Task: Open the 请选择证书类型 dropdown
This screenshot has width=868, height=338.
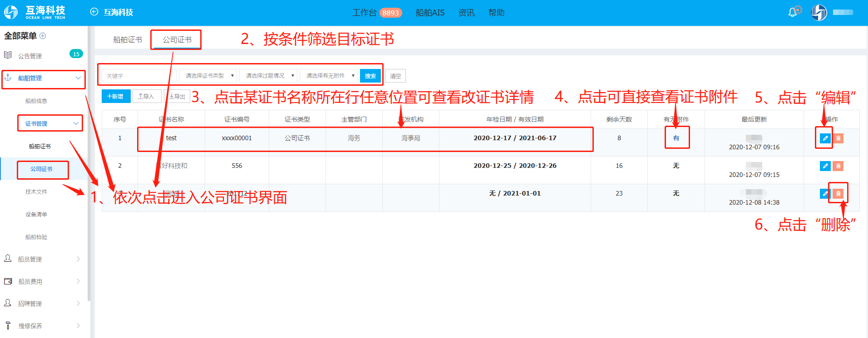Action: (207, 76)
